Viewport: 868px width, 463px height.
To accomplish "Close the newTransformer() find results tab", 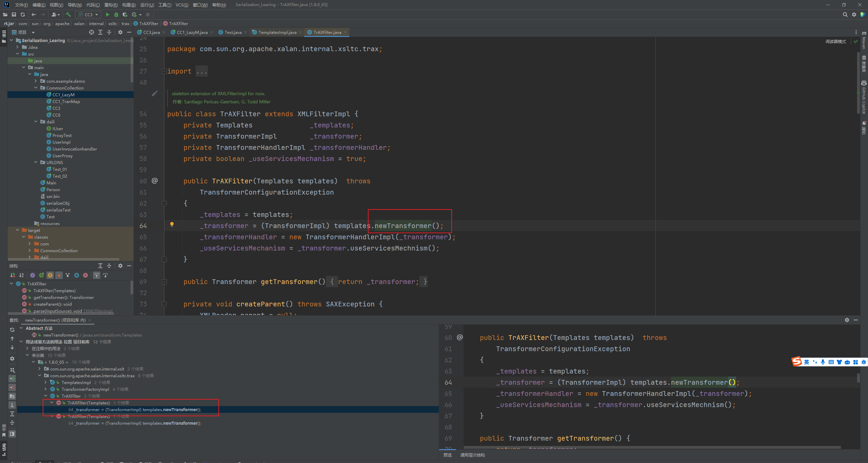I will click(90, 320).
